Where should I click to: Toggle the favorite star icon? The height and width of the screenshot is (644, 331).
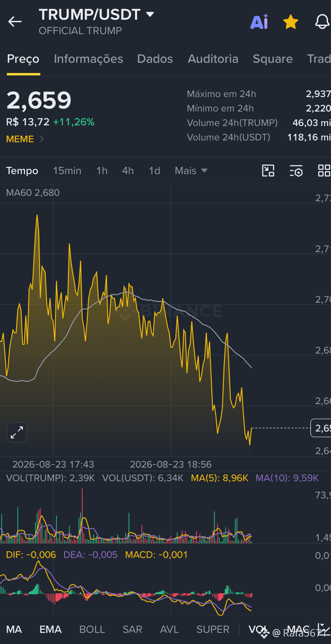(x=291, y=22)
